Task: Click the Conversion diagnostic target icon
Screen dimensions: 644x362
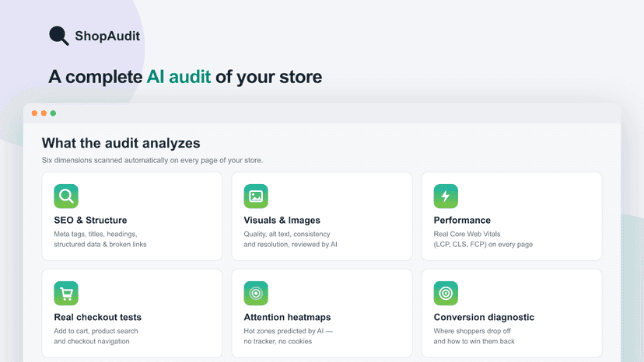Action: 446,293
